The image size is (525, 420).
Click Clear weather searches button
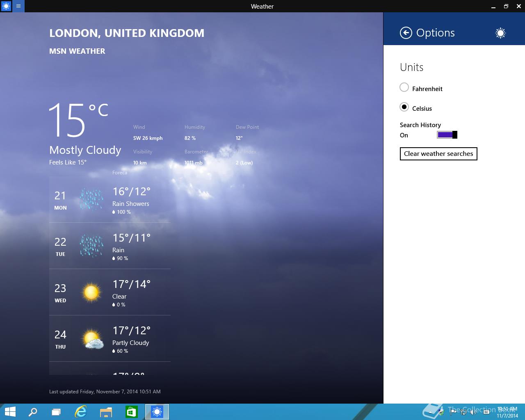(x=438, y=154)
